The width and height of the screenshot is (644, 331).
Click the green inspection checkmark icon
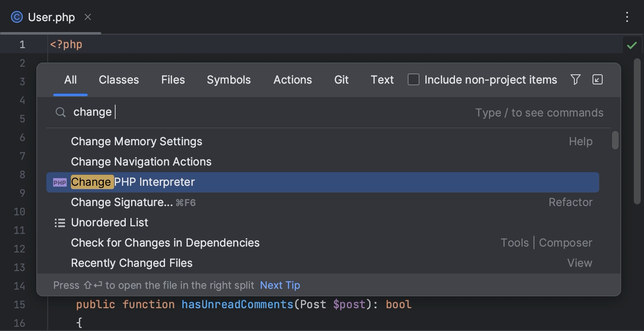click(631, 45)
